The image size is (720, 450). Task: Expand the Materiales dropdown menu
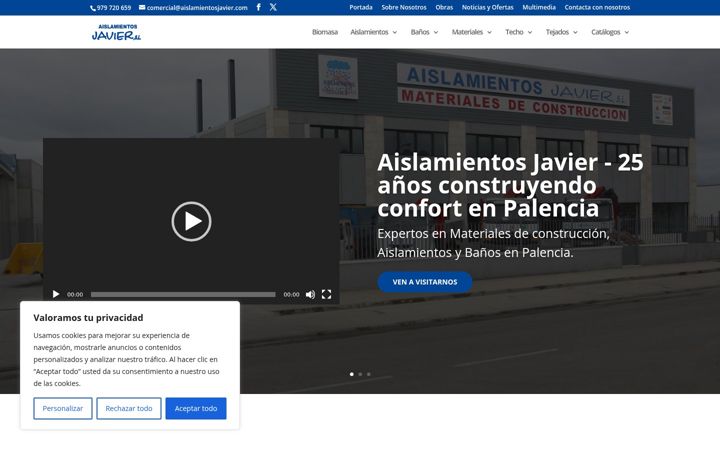point(472,32)
